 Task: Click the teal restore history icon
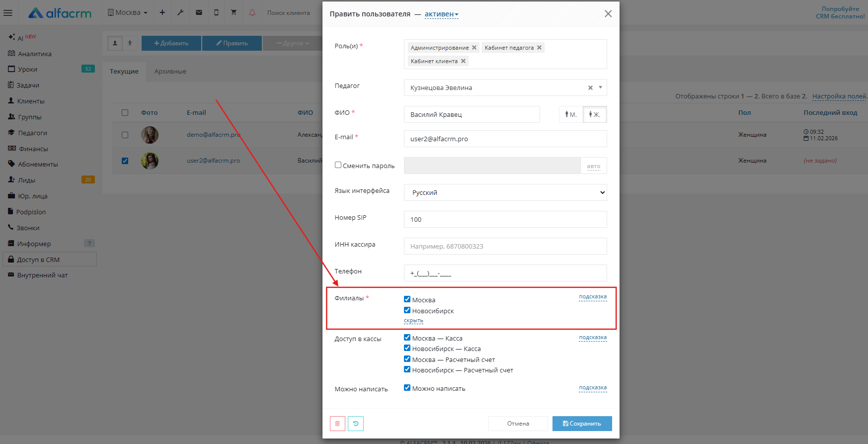(x=356, y=424)
